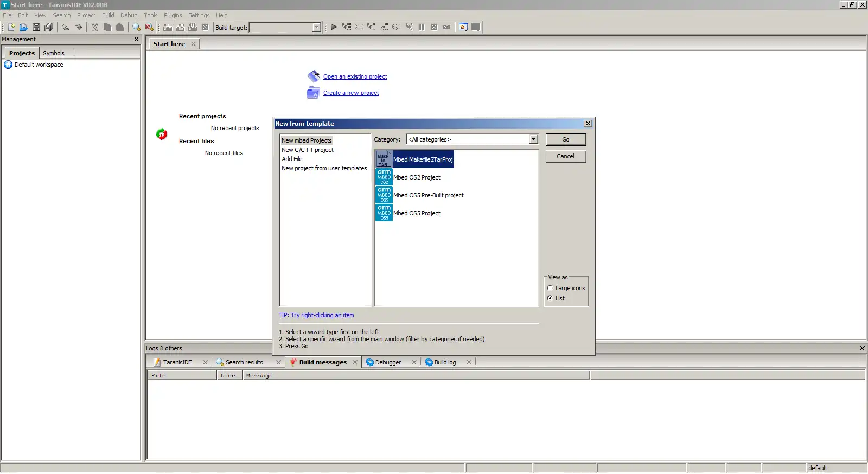Select the Mbed OS5 Pre-Built project template
The image size is (868, 474).
(420, 195)
